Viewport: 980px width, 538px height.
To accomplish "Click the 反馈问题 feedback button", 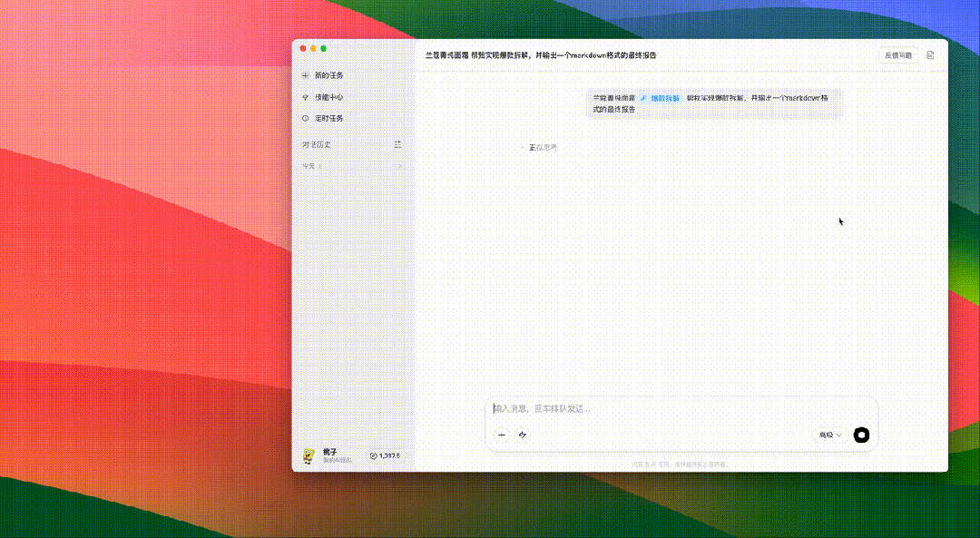I will [898, 55].
